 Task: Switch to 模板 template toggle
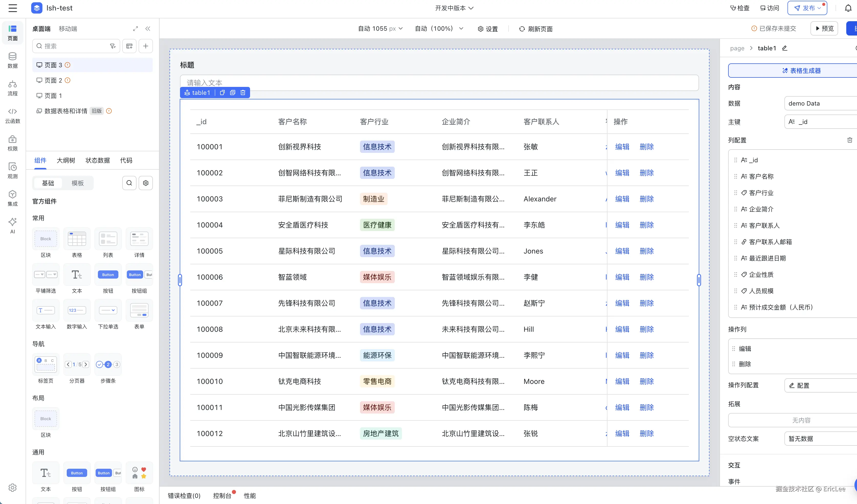point(77,183)
